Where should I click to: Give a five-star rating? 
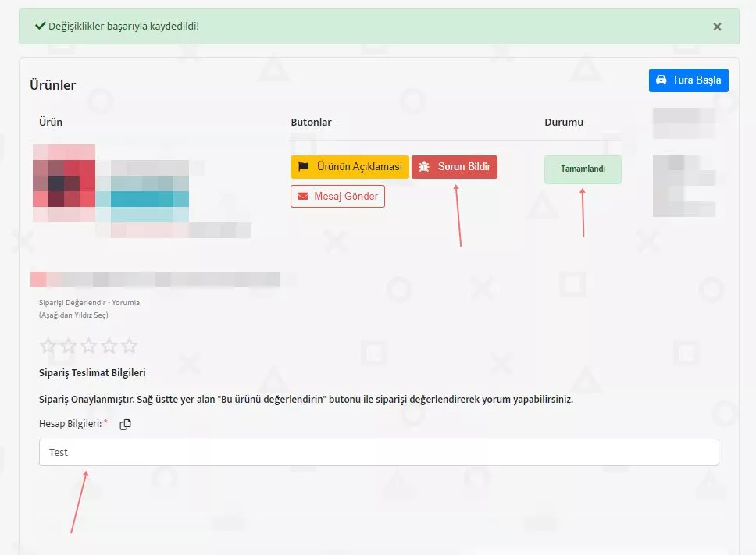point(129,346)
